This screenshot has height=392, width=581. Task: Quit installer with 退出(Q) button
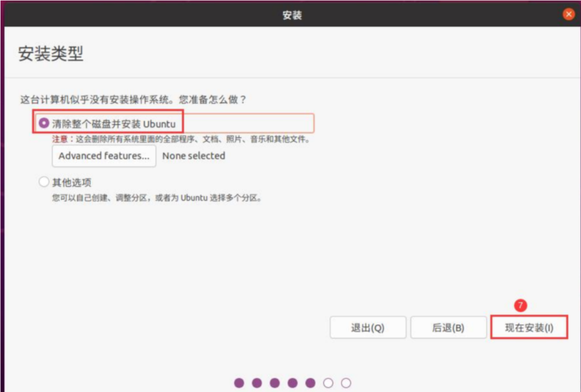click(368, 327)
